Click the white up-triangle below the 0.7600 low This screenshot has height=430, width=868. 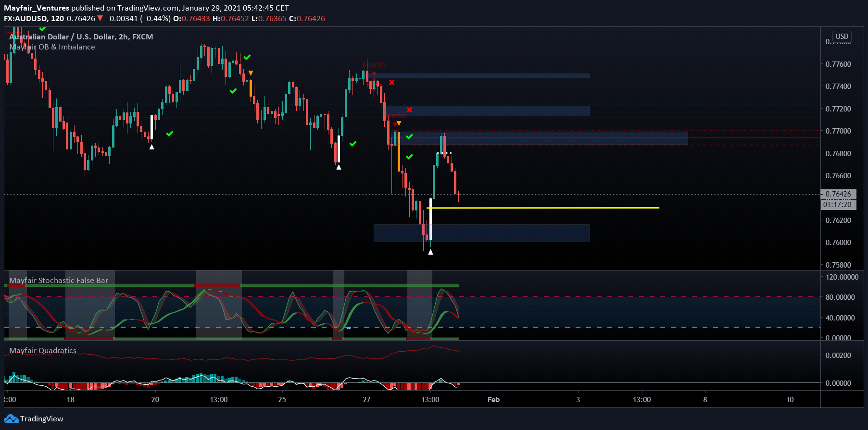430,252
